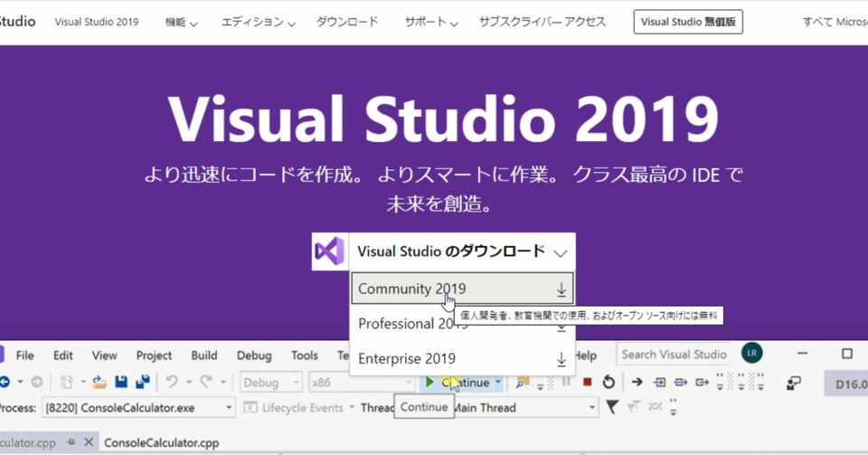Click the Step Into icon
868x455 pixels.
[659, 382]
